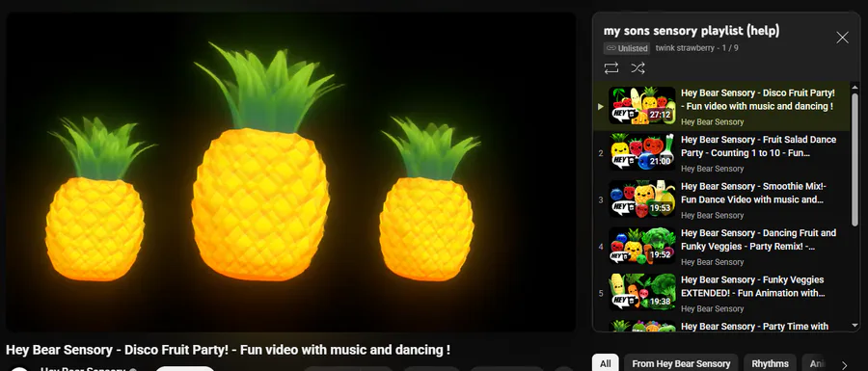Select the Rhythms filter chip
Viewport: 868px width, 371px height.
[x=770, y=363]
